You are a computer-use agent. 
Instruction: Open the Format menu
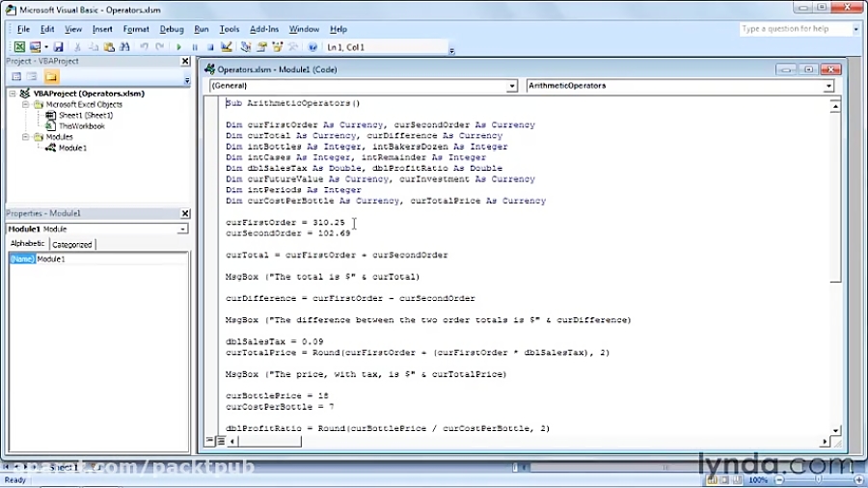(136, 29)
